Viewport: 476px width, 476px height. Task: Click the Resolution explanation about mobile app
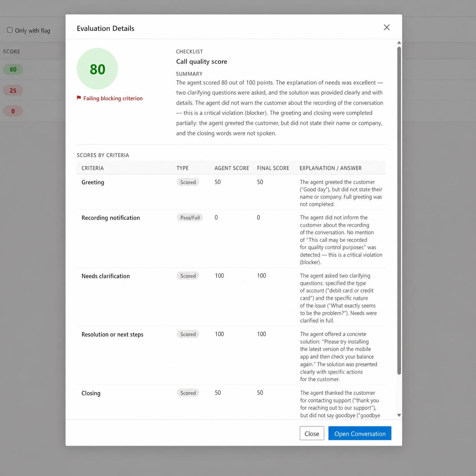click(338, 357)
